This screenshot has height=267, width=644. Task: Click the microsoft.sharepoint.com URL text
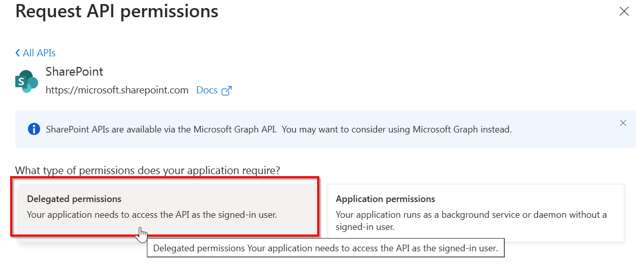(117, 90)
